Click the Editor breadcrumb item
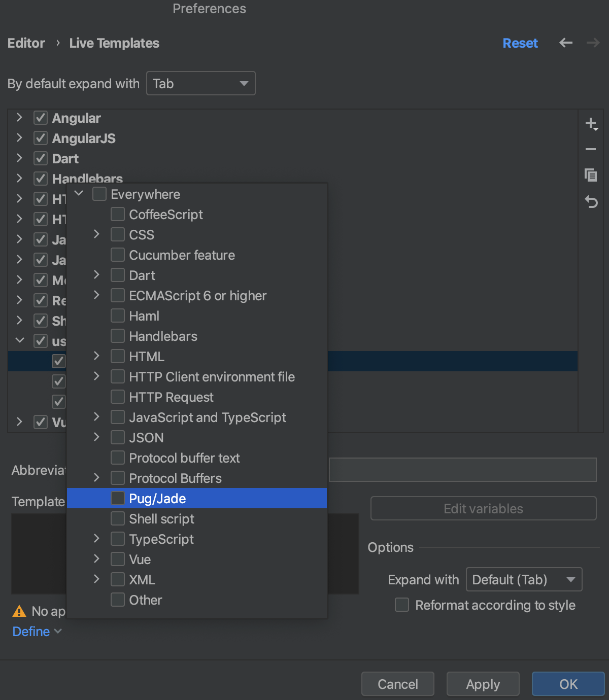The image size is (609, 700). click(26, 43)
